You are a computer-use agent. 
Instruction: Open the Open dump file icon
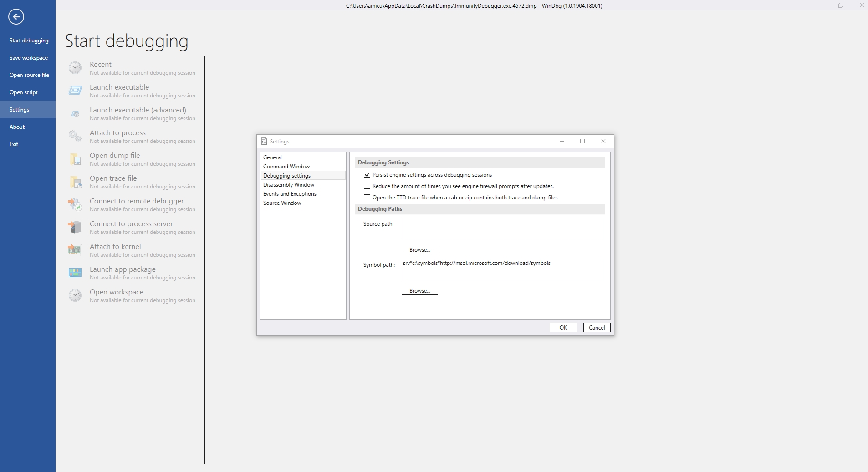[x=75, y=159]
